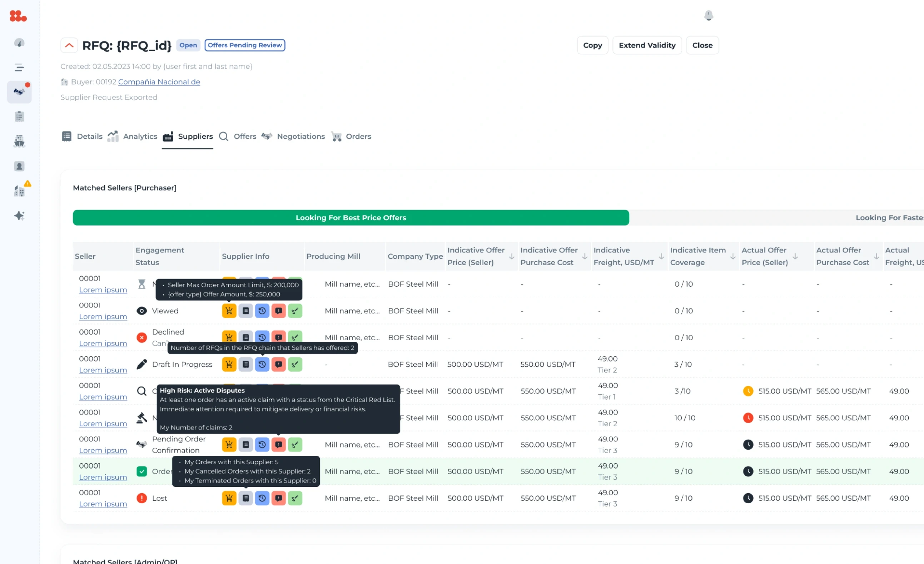Click the red logo in the sidebar top
This screenshot has height=564, width=924.
click(x=18, y=16)
